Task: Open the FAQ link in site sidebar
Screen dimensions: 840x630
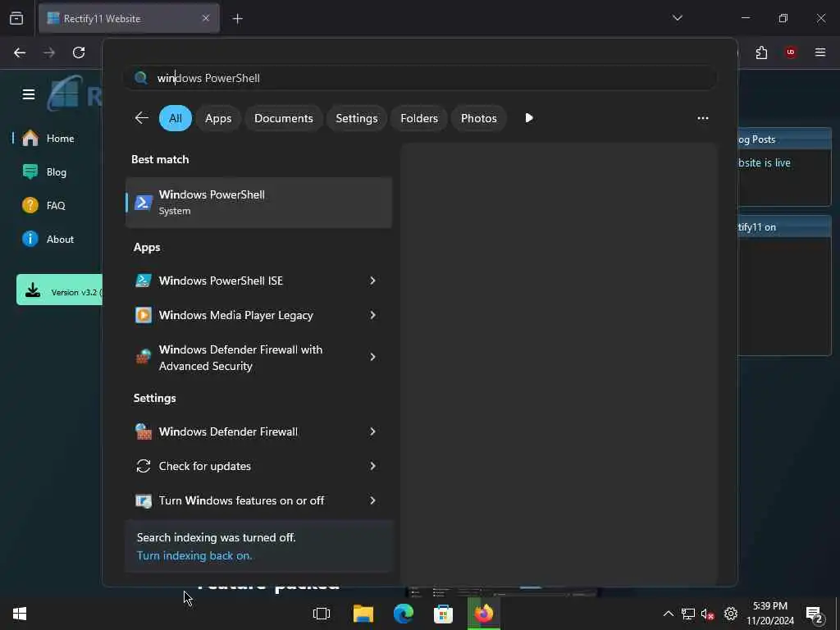Action: pyautogui.click(x=56, y=206)
